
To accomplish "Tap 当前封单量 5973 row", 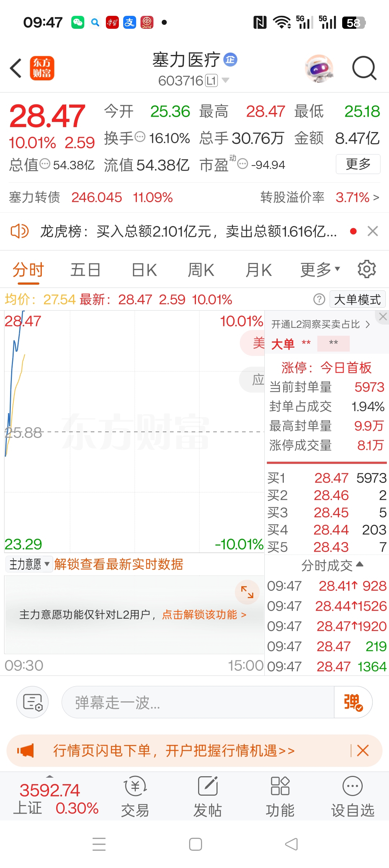I will tap(327, 387).
